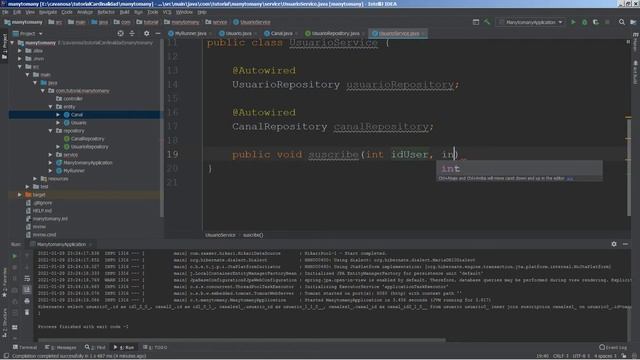
Task: Collapse the manytomany root folder
Action: click(12, 42)
